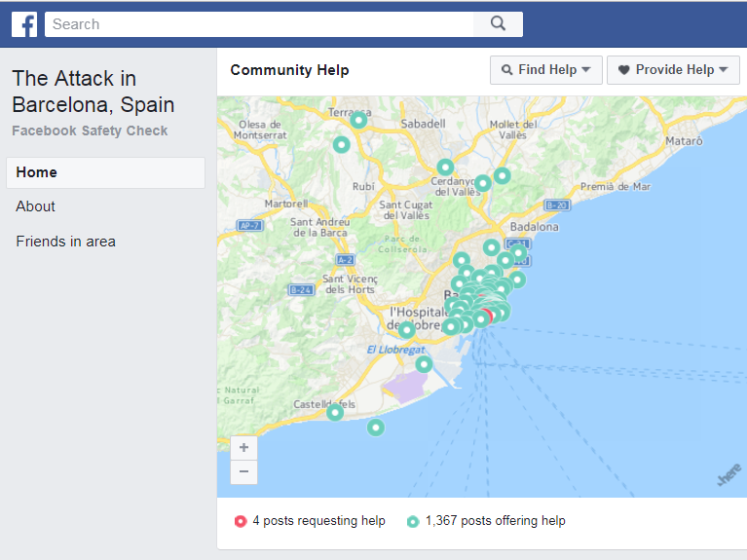Open the About page in sidebar
This screenshot has height=560, width=747.
tap(35, 206)
